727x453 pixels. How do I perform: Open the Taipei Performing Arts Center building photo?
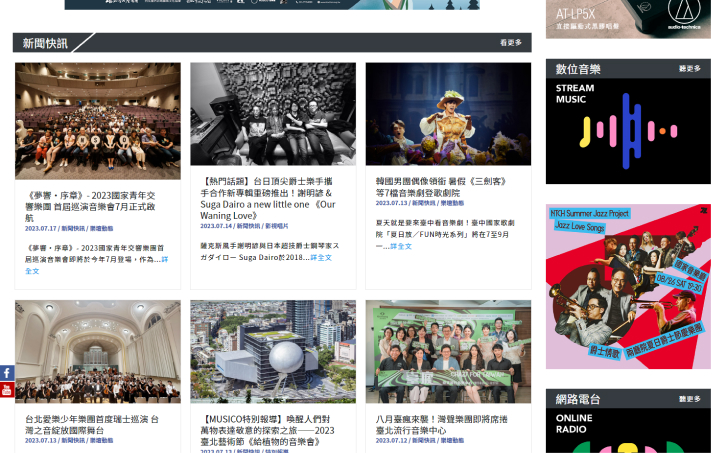pos(273,351)
